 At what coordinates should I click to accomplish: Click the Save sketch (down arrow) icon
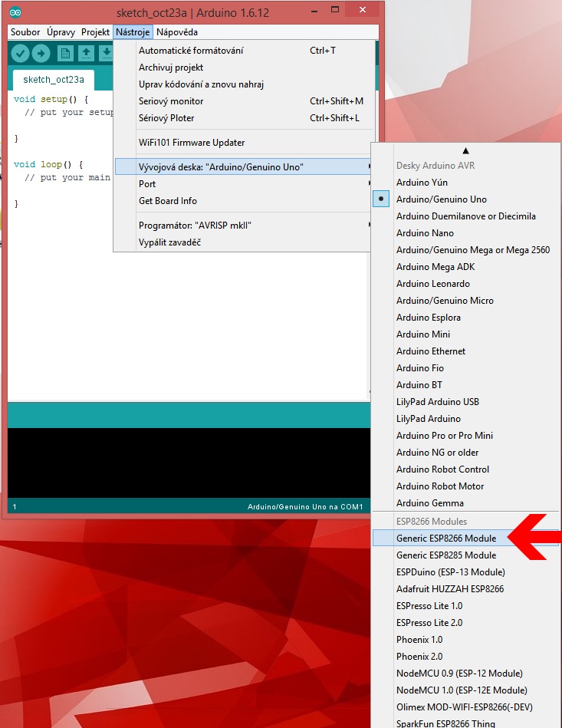pos(106,53)
